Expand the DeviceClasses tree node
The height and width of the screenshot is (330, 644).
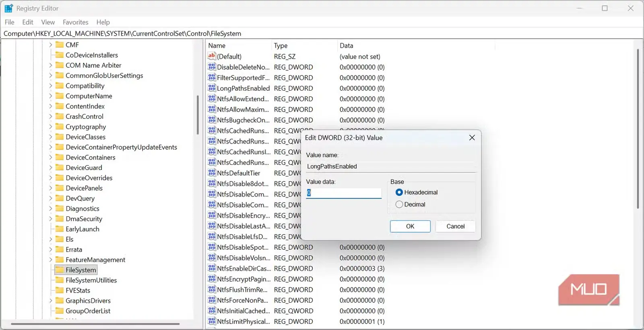pyautogui.click(x=51, y=137)
